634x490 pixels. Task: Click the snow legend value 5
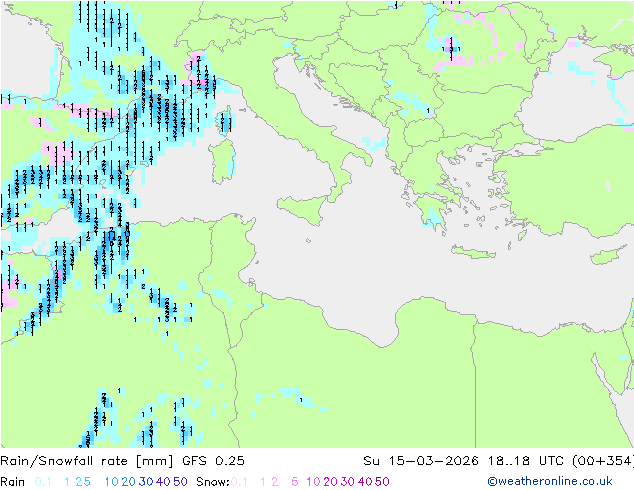295,482
